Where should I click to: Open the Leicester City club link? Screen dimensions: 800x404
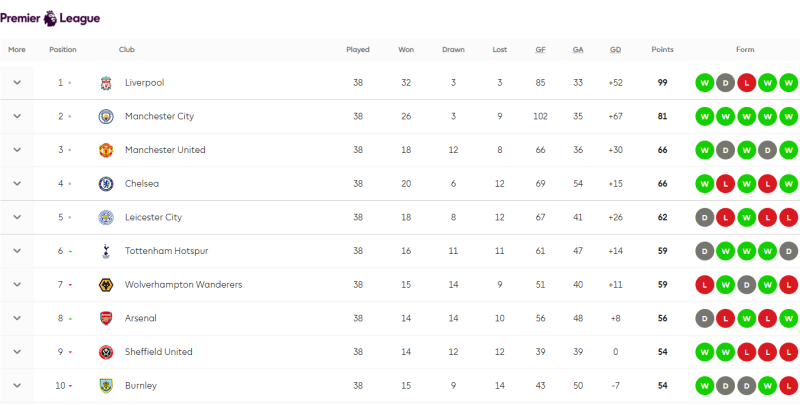(153, 217)
